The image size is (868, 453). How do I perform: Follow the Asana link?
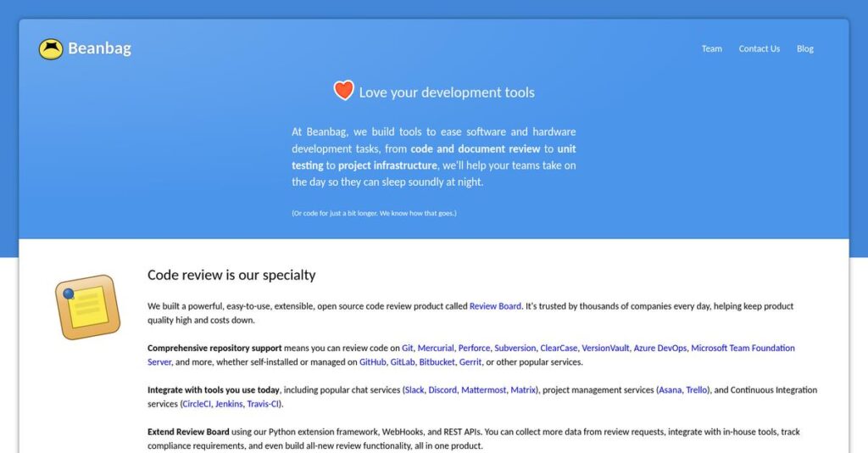click(670, 390)
